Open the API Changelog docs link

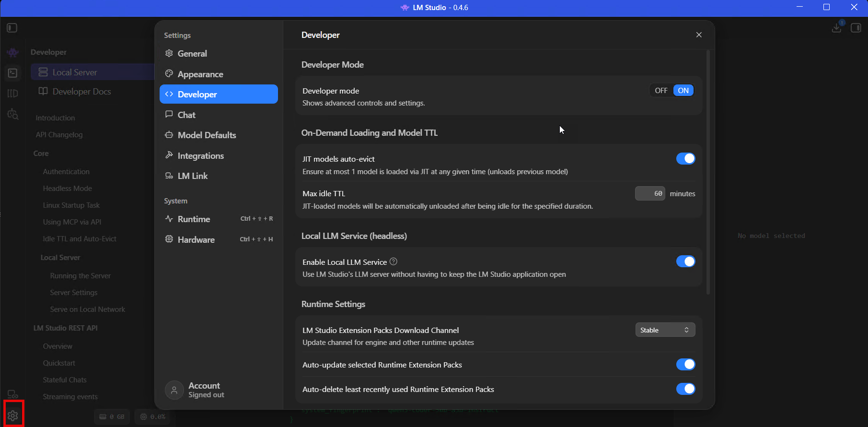tap(59, 134)
